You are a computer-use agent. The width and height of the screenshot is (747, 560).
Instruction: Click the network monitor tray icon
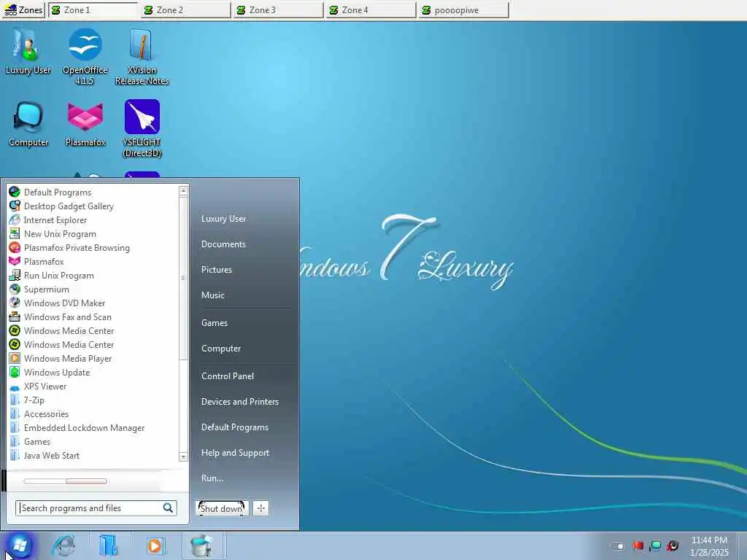tap(656, 545)
